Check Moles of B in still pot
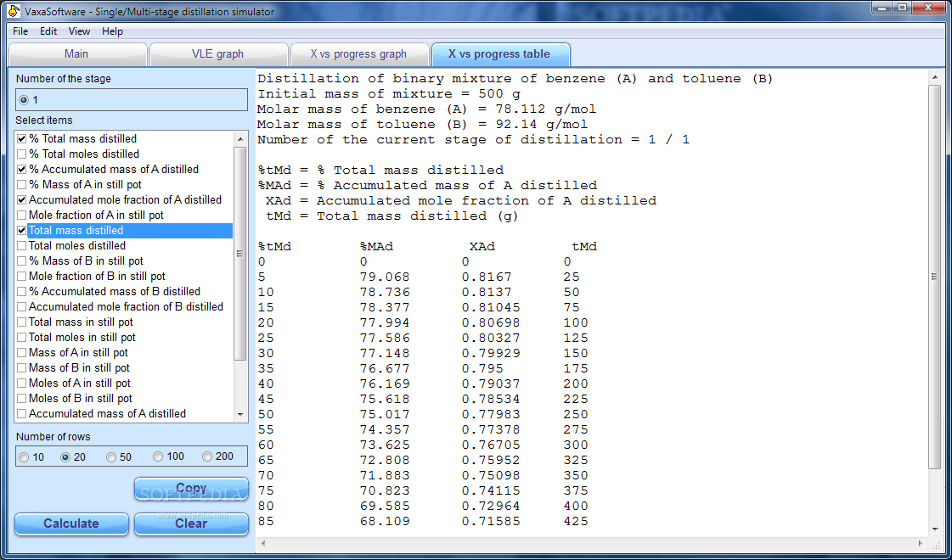 pos(22,399)
